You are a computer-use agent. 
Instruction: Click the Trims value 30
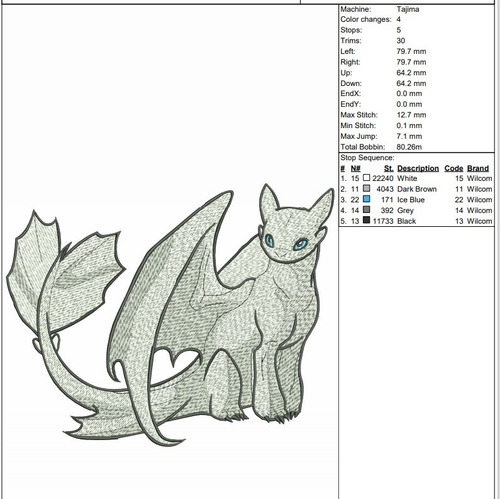pos(401,41)
